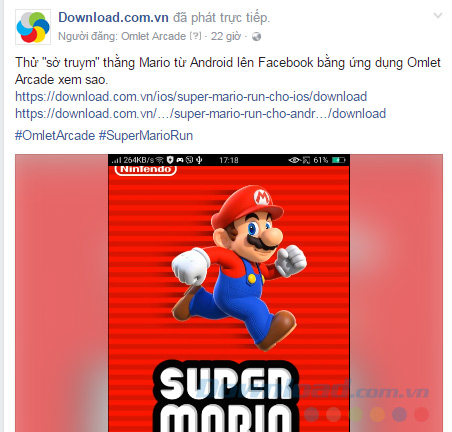Click the SUPER MARIO title text
Screen dimensions: 452x432
pyautogui.click(x=226, y=397)
